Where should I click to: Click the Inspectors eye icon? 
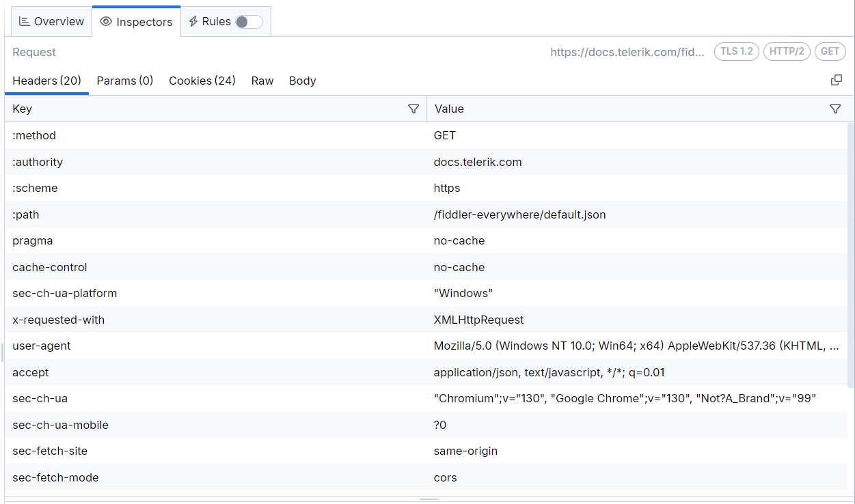point(106,21)
